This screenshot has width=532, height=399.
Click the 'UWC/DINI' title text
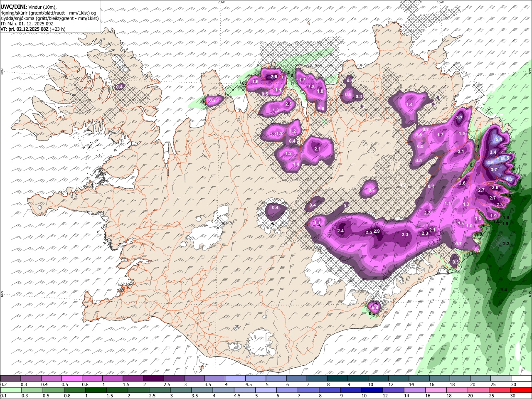coord(12,7)
